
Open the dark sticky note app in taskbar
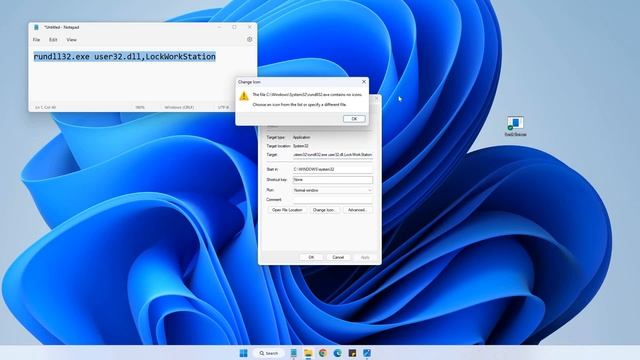[352, 353]
